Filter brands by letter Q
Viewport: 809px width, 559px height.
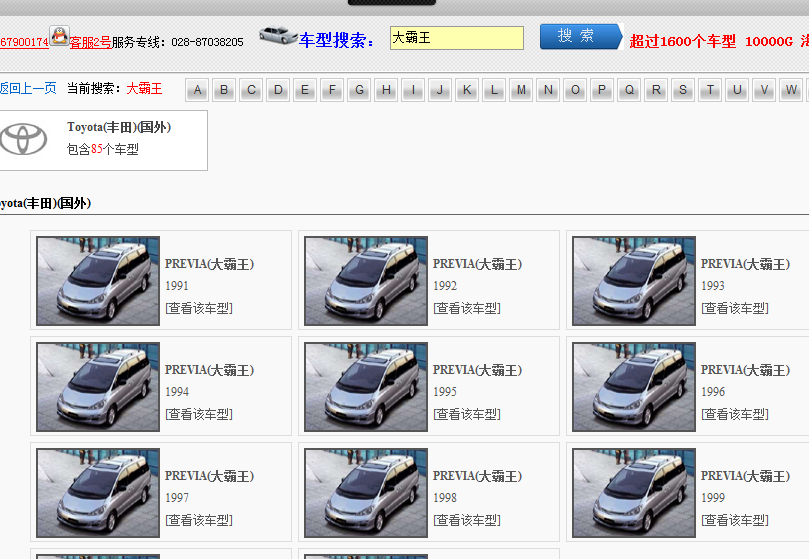(629, 90)
